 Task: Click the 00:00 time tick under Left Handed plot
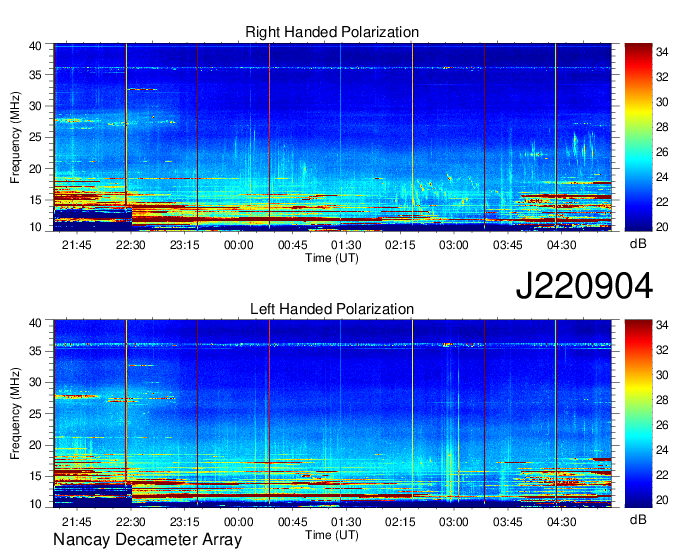pos(239,522)
